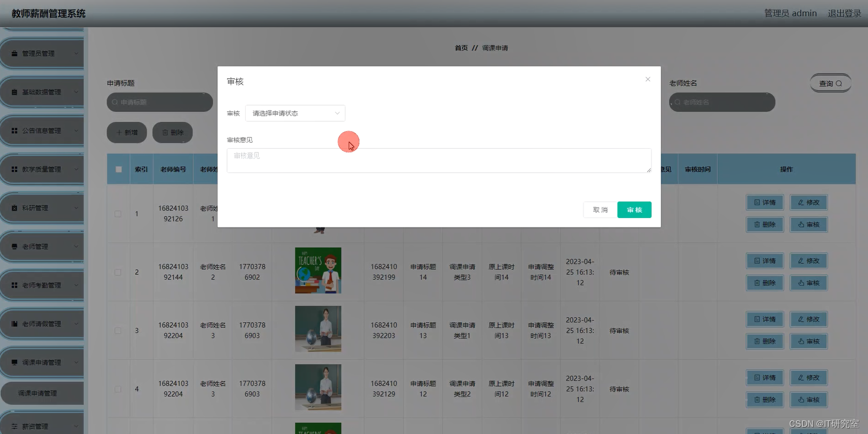Open 详情 for row 4

(x=765, y=377)
